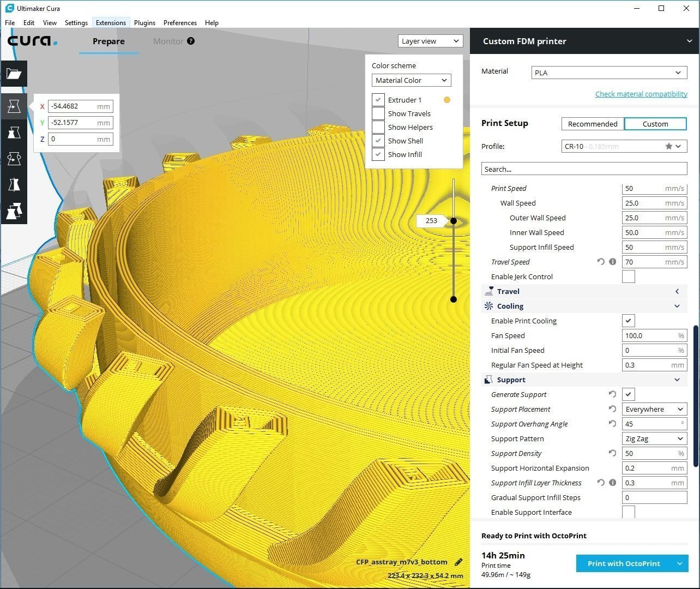Enable Support Interface checkbox
The width and height of the screenshot is (700, 589).
point(629,512)
